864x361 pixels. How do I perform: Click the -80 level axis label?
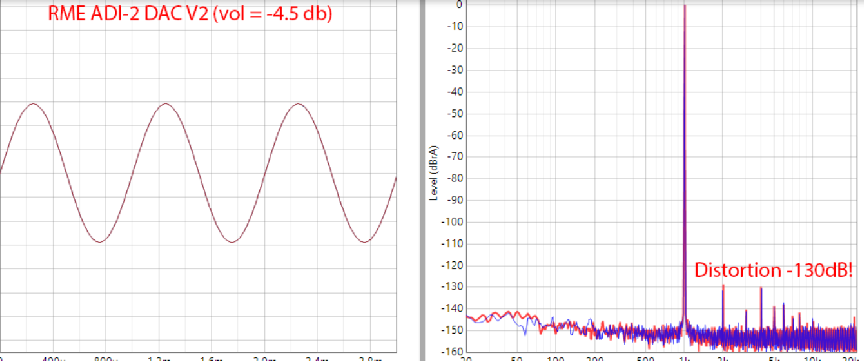pos(455,179)
